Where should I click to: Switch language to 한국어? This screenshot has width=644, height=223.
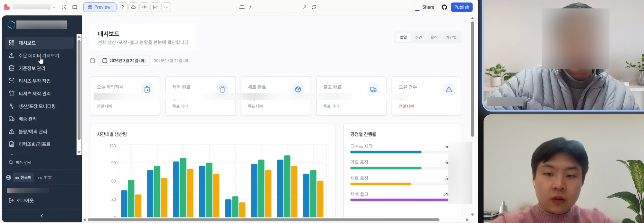coord(23,178)
